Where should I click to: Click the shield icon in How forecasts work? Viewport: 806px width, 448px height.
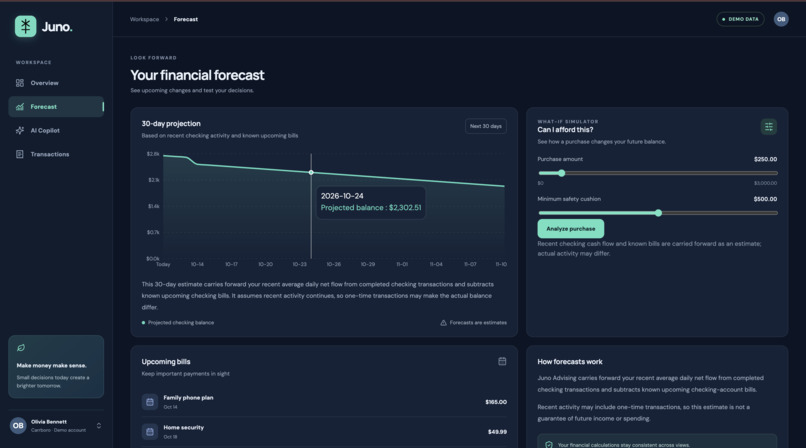click(x=548, y=445)
